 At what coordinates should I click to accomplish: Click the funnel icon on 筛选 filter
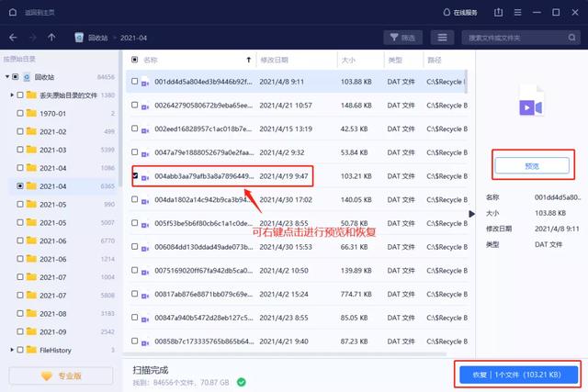[394, 38]
